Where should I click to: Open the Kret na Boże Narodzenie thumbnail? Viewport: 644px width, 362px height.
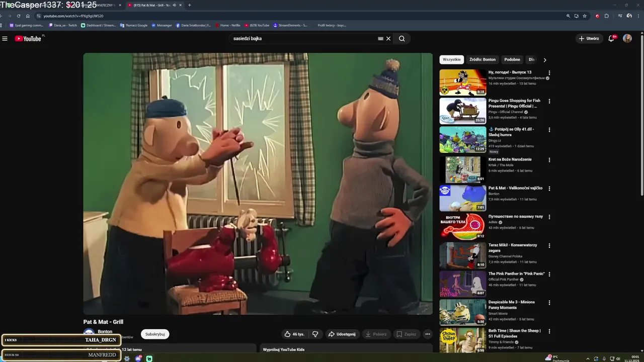click(x=463, y=169)
